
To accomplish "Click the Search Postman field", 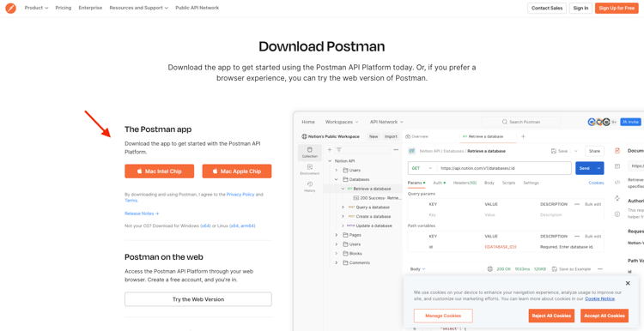I will [521, 122].
